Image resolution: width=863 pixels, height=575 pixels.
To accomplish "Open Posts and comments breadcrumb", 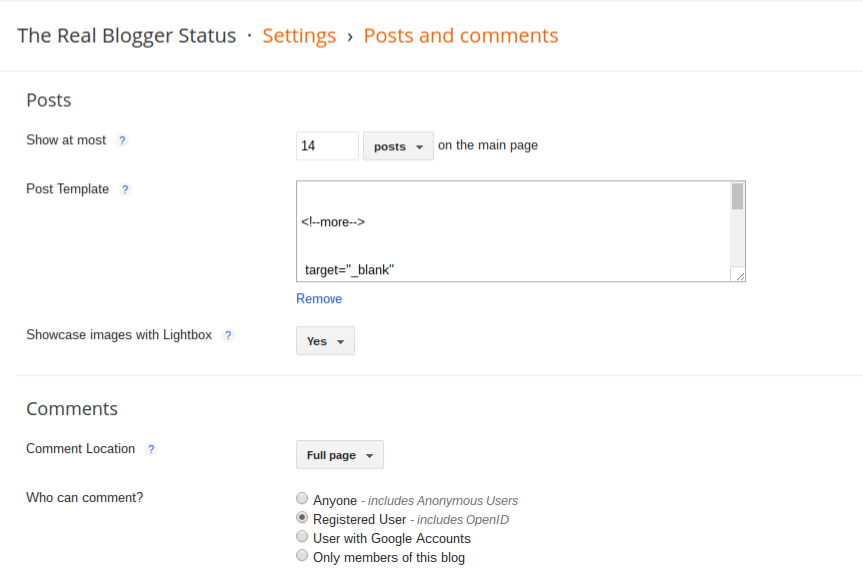I will pos(461,36).
